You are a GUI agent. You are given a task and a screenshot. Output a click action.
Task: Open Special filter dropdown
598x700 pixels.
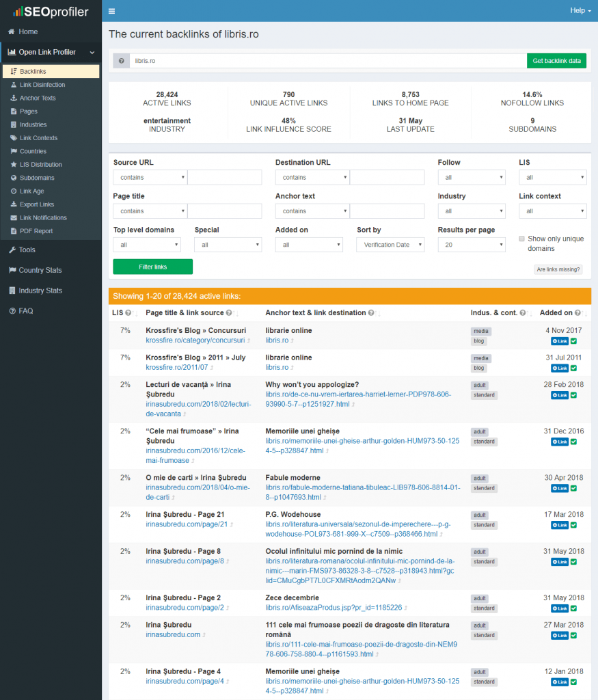pos(228,245)
